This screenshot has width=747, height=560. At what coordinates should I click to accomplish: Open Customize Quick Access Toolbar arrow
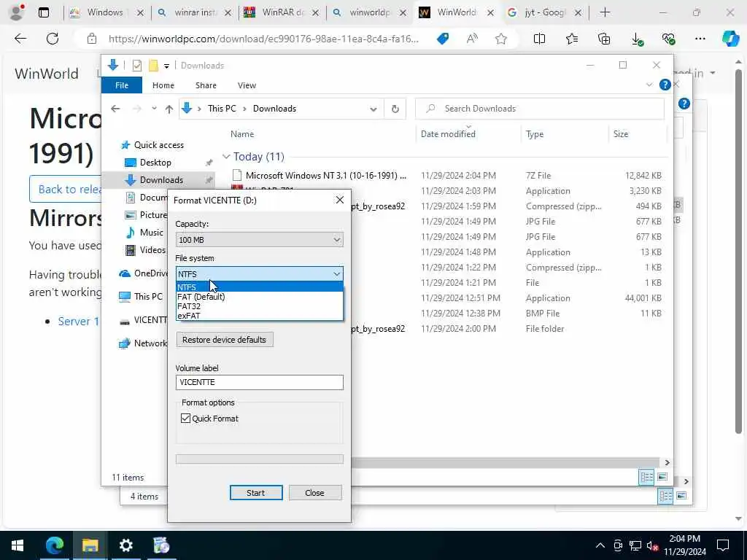[166, 66]
